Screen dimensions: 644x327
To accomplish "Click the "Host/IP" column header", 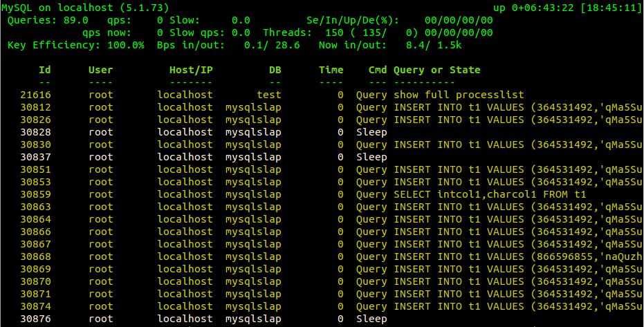I will (x=190, y=70).
